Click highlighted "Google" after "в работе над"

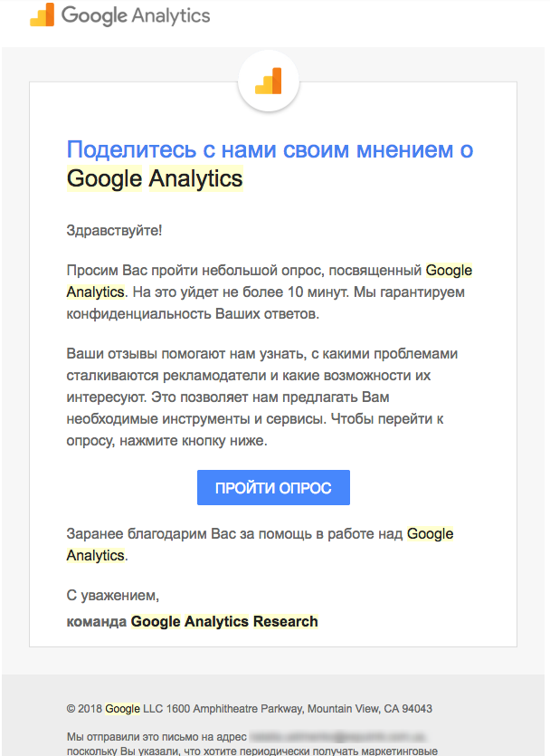[430, 534]
